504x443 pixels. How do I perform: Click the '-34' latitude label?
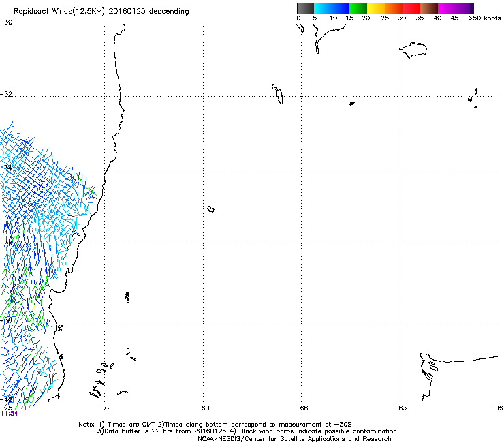[6, 168]
